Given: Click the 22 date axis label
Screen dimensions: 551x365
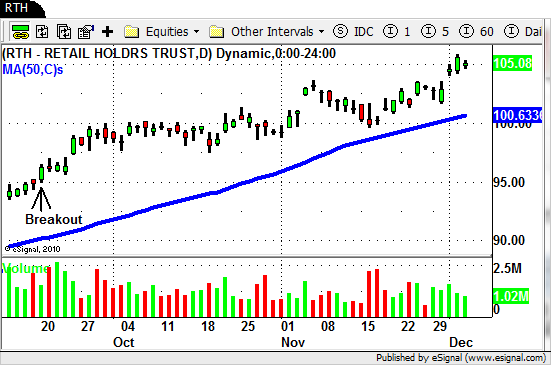Looking at the screenshot, I should 408,326.
